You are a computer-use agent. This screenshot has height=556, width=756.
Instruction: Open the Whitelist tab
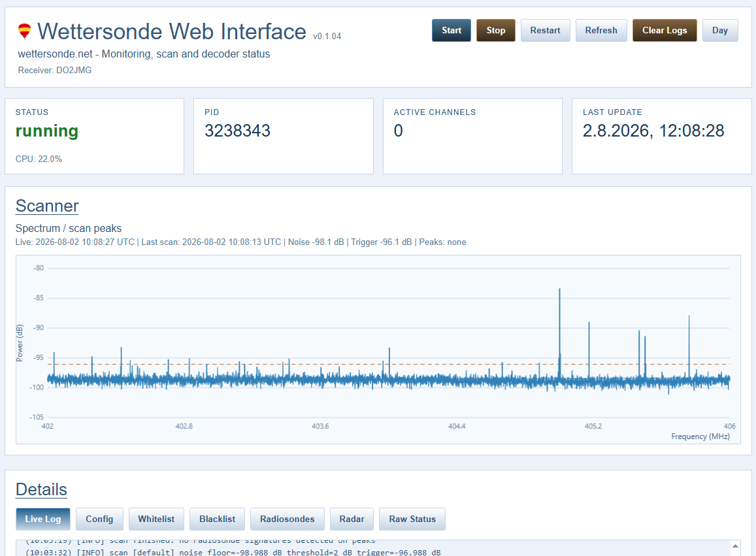pyautogui.click(x=156, y=519)
